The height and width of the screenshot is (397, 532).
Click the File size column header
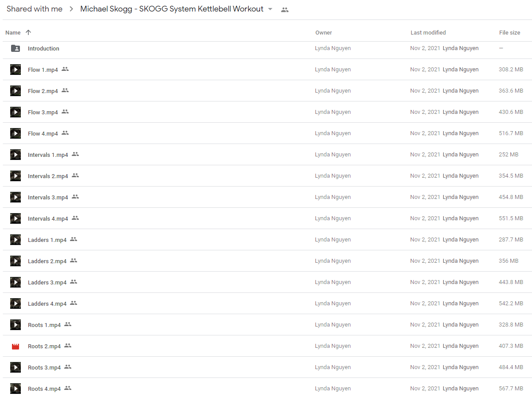[x=510, y=33]
